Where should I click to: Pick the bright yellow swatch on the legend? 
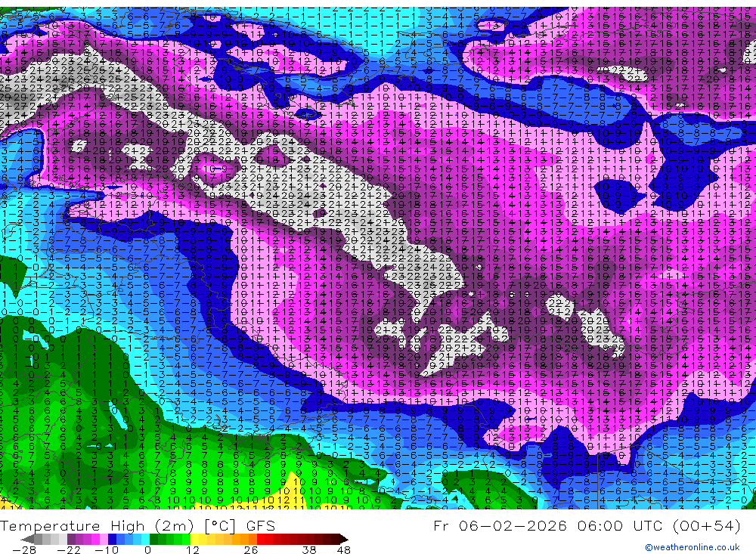pyautogui.click(x=194, y=540)
